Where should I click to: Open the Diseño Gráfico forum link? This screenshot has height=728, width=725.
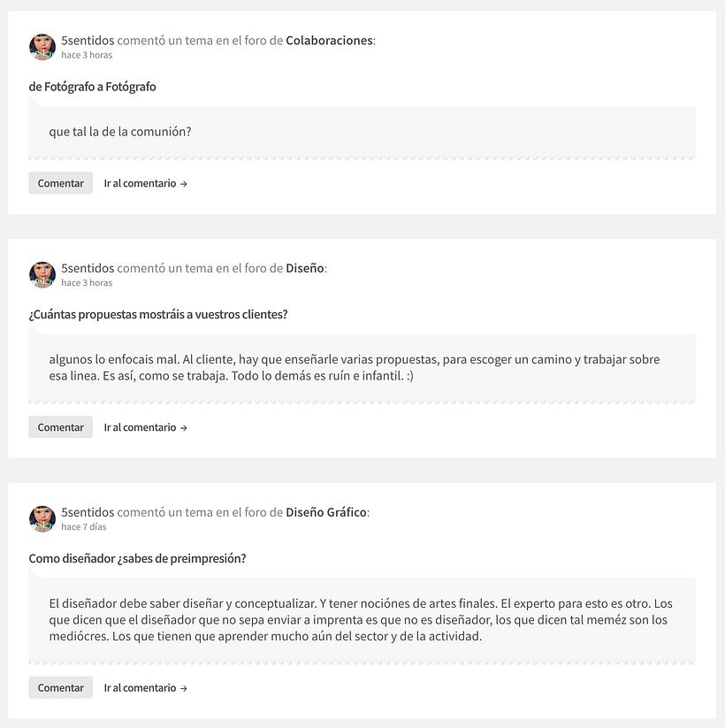pos(326,512)
